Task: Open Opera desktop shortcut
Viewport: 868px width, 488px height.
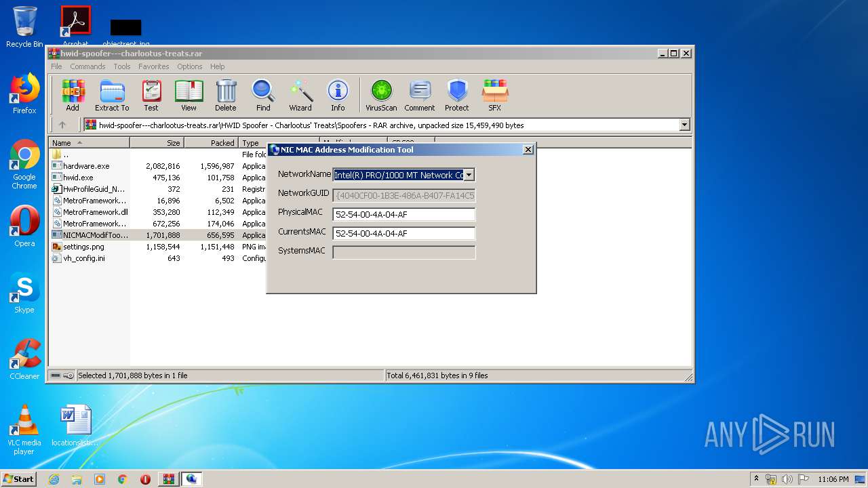Action: [24, 226]
